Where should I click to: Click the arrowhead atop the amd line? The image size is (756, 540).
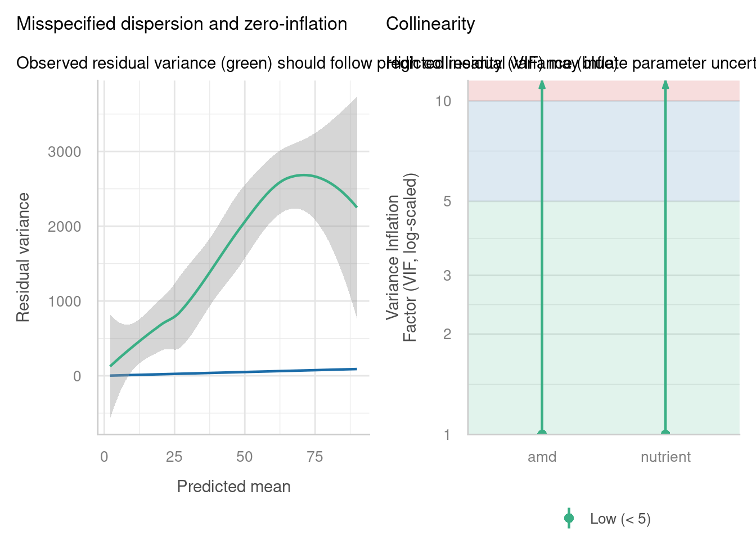(542, 84)
